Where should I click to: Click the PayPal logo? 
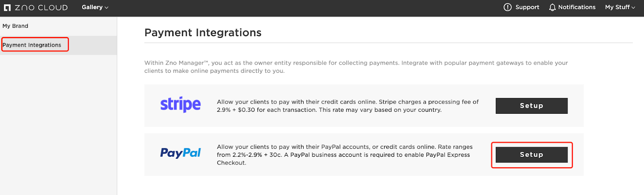(x=180, y=153)
